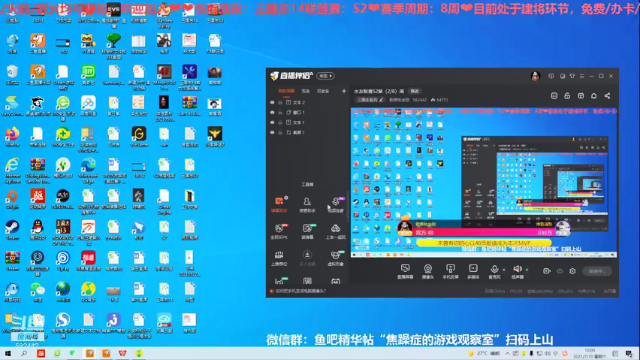Open the mode pill dropdown beside 直播伴侣 logo
This screenshot has height=360, width=640.
pos(325,76)
